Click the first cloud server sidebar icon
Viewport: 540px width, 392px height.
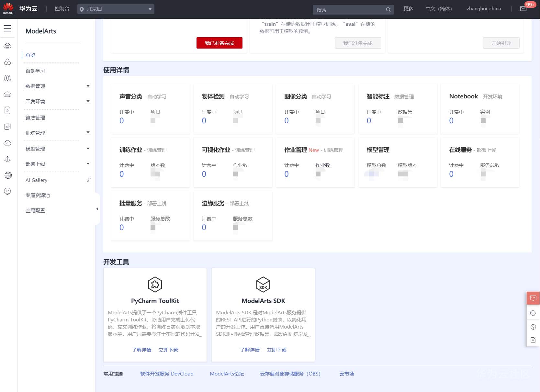coord(7,46)
